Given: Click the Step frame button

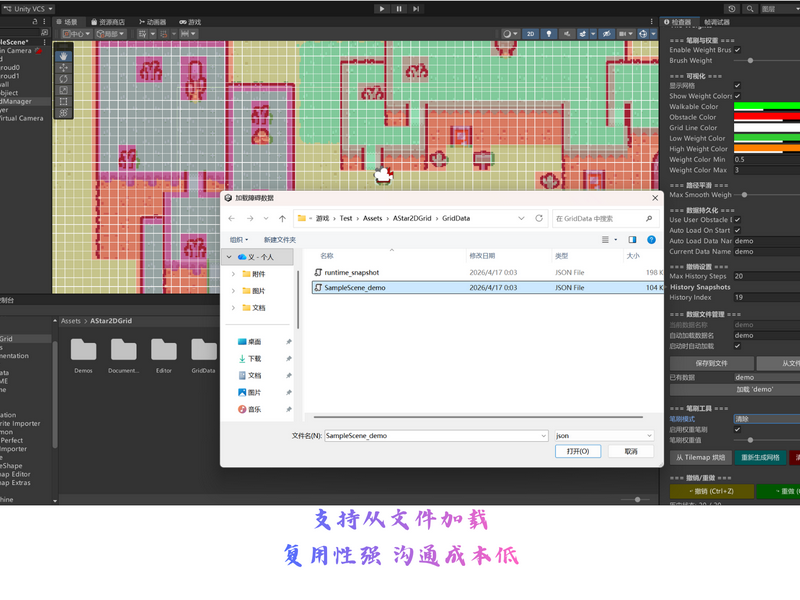Looking at the screenshot, I should pyautogui.click(x=416, y=9).
